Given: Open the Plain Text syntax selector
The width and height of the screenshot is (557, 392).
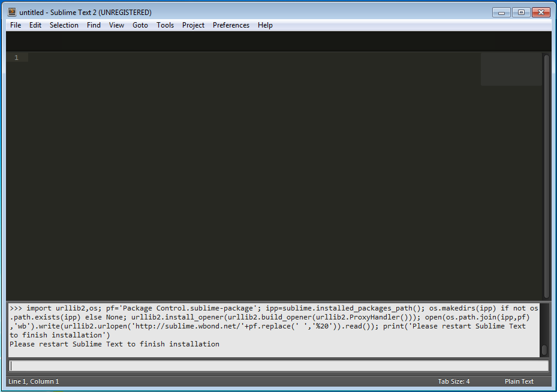Looking at the screenshot, I should point(519,381).
